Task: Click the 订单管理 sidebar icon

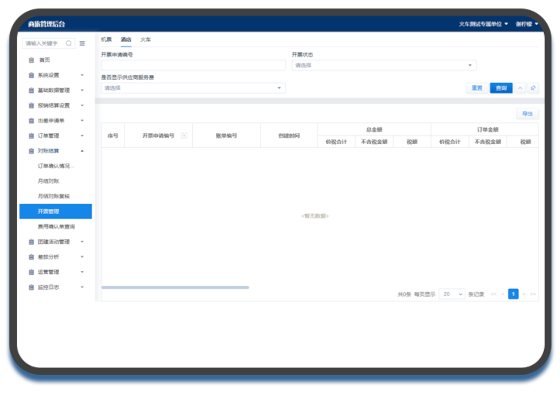Action: [31, 136]
